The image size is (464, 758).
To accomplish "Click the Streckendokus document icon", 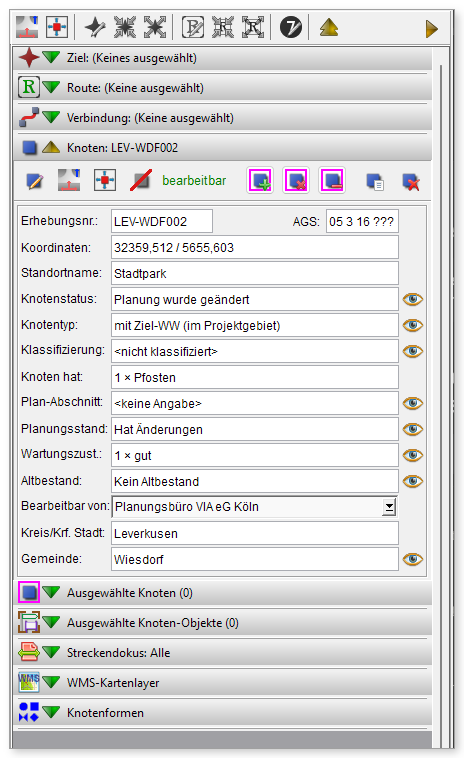I will (29, 652).
